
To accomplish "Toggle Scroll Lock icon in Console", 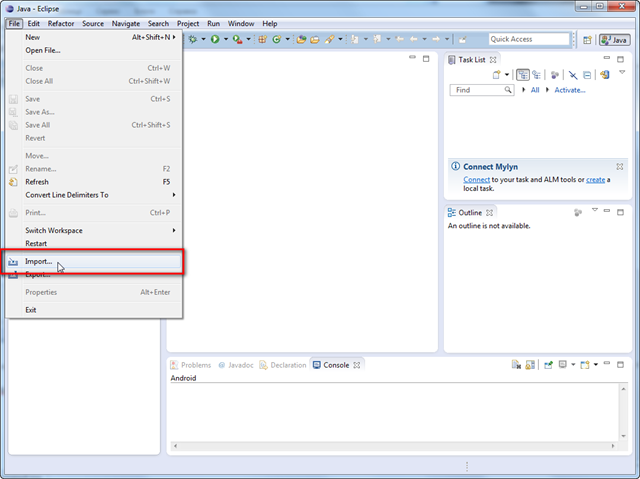I will tap(530, 365).
